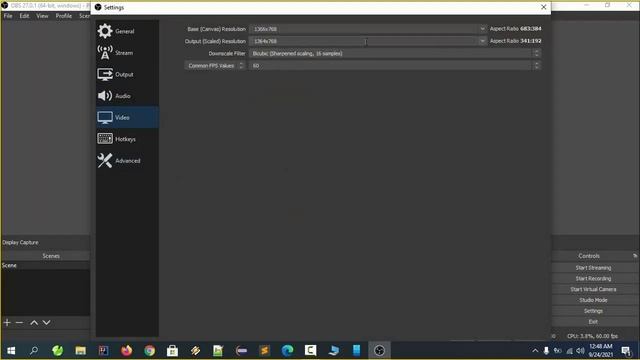Open File menu in OBS window
The height and width of the screenshot is (360, 640).
click(8, 16)
